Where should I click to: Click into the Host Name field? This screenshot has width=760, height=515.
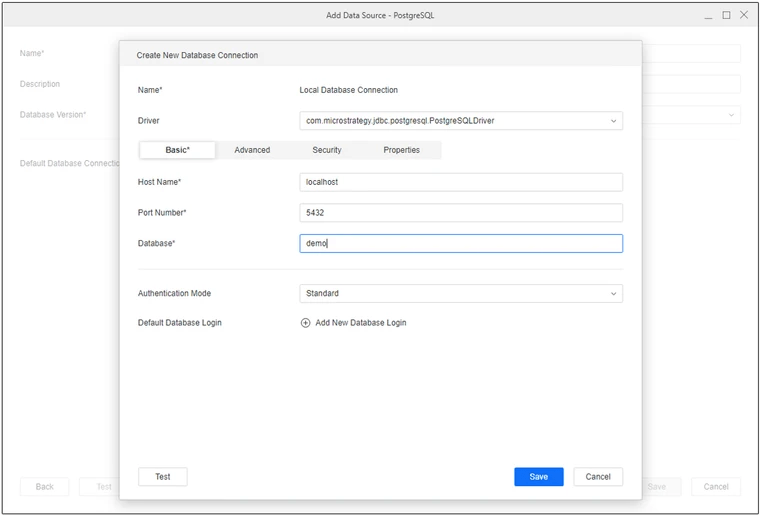460,183
